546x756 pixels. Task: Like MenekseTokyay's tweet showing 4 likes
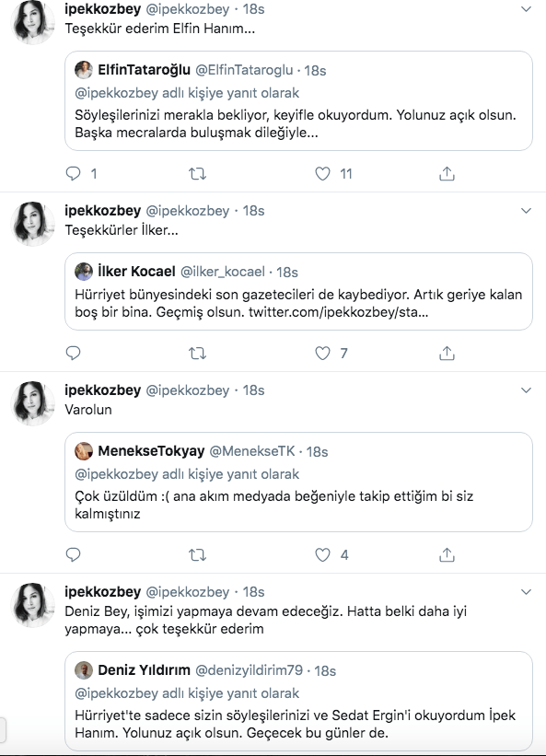click(x=322, y=553)
